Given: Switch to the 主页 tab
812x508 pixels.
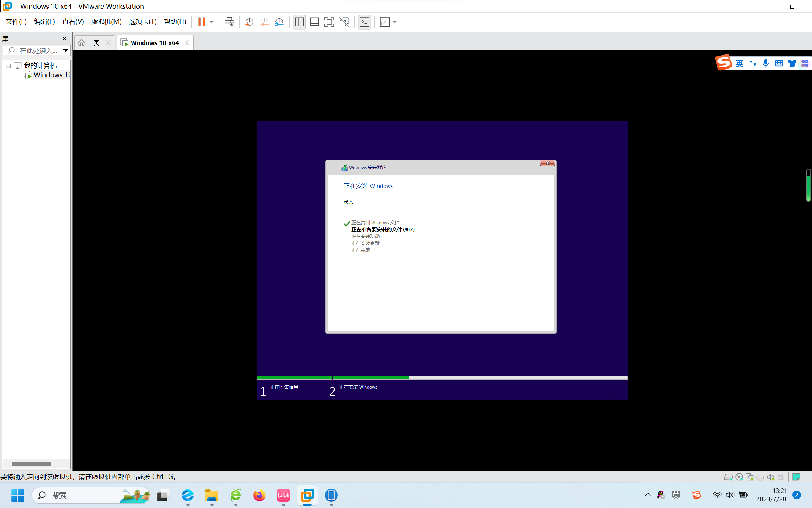Looking at the screenshot, I should coord(93,43).
